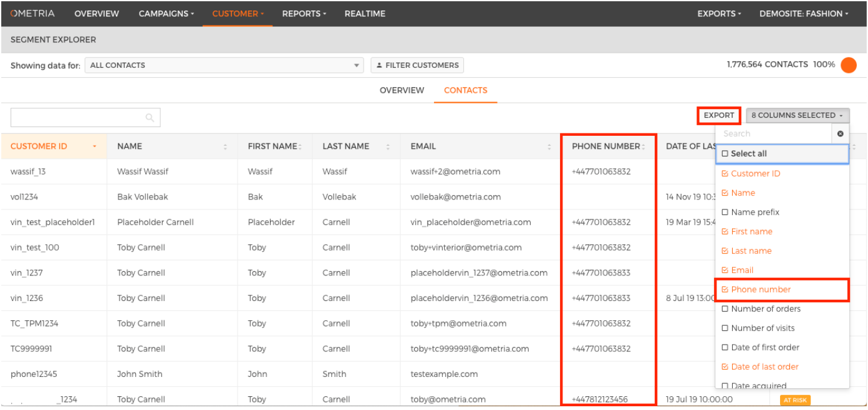Click email toby+tpm@ometria.com
Screen dimensions: 868x410
pyautogui.click(x=458, y=323)
